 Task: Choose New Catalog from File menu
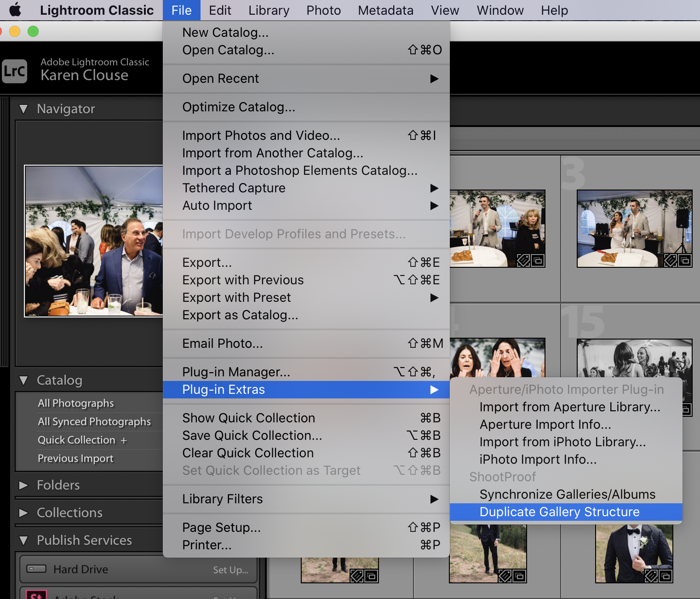pos(306,33)
